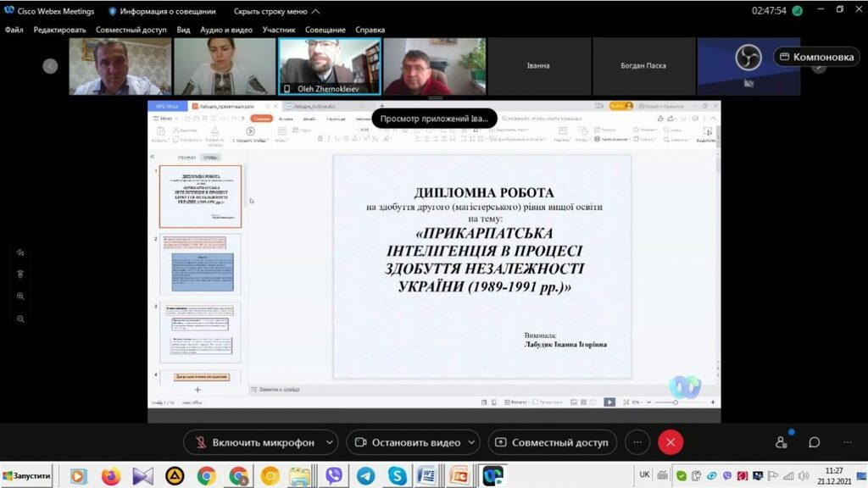
Task: Stop camera with Остановить видео button
Action: click(407, 442)
